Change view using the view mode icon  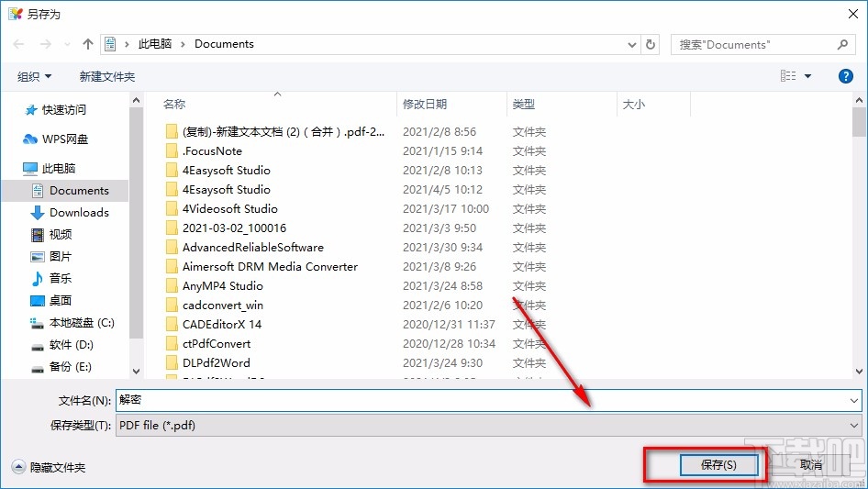pyautogui.click(x=788, y=76)
